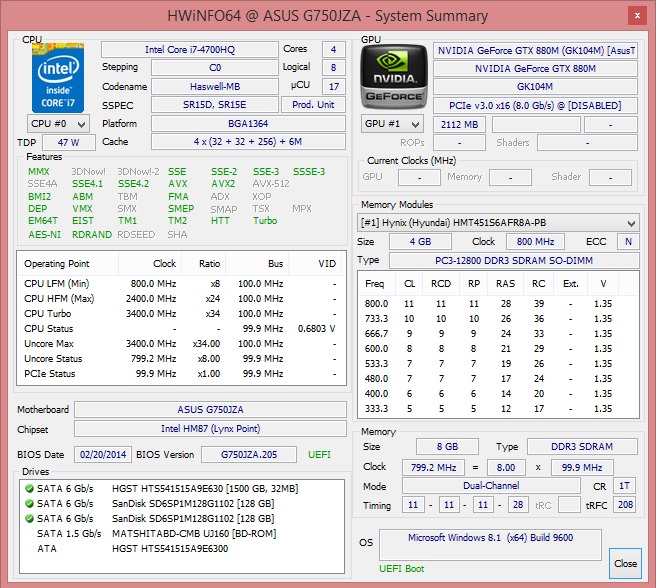Click the Codename Haswell-MB field
656x588 pixels.
pos(215,87)
